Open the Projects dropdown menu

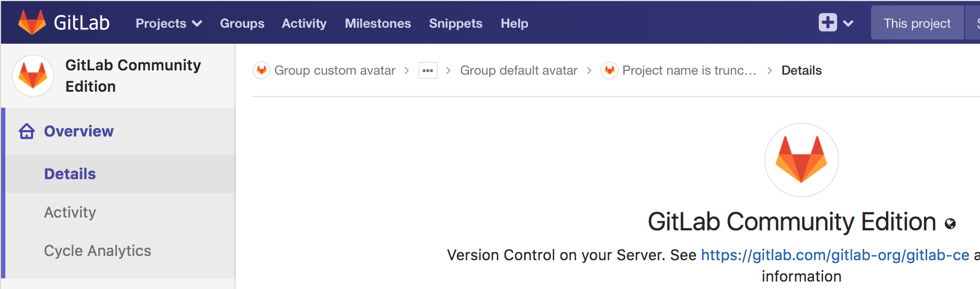pos(168,23)
